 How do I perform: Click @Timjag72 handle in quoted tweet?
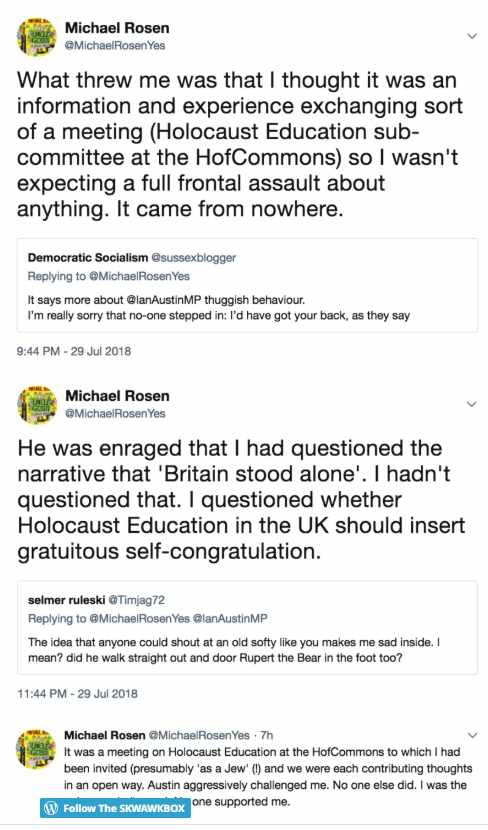[137, 600]
